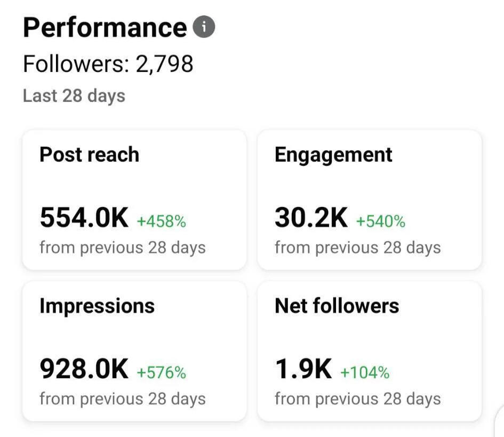Click the 30.2K engagement value
This screenshot has width=504, height=437.
pyautogui.click(x=311, y=218)
